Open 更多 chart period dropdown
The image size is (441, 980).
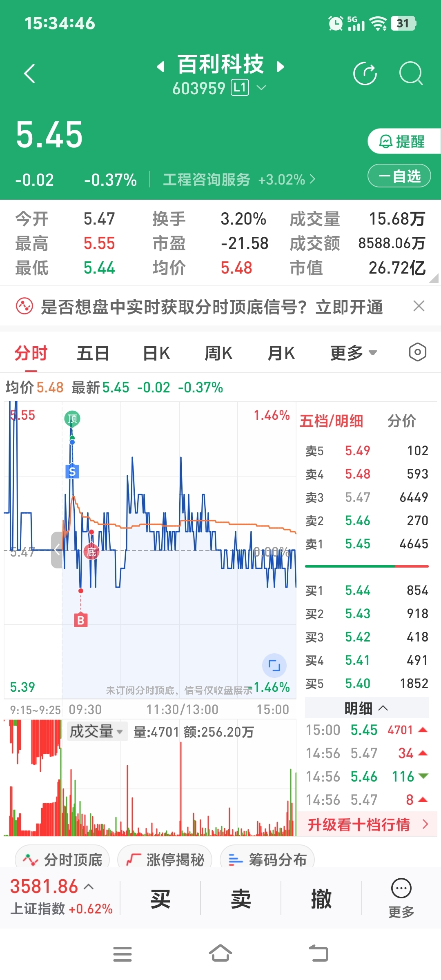(x=353, y=353)
